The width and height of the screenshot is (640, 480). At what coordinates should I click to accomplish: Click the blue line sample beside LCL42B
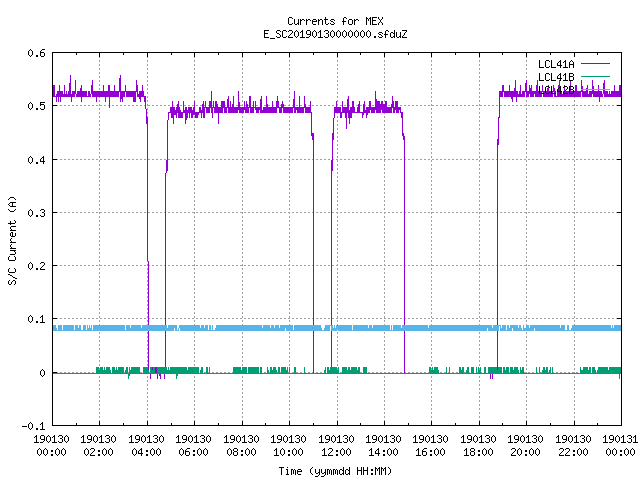pyautogui.click(x=595, y=89)
